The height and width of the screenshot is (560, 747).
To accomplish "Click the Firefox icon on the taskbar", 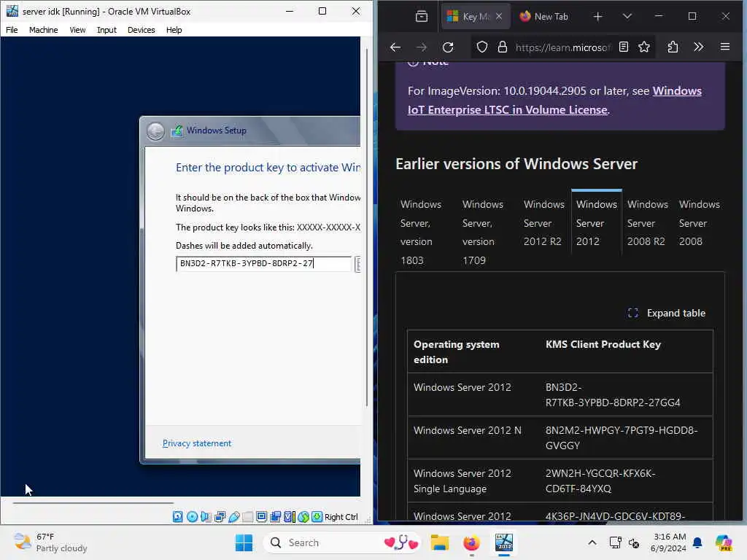I will tap(471, 542).
